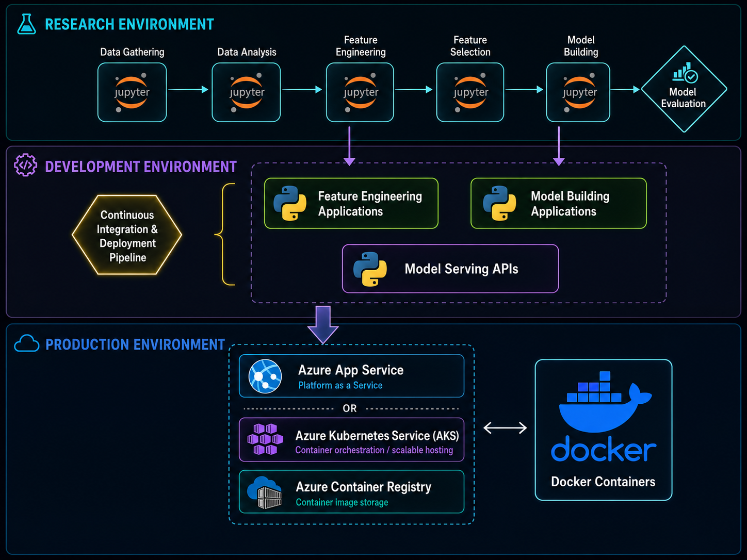The image size is (747, 560).
Task: Select the Jupyter logo under Feature Selection
Action: coord(470,93)
